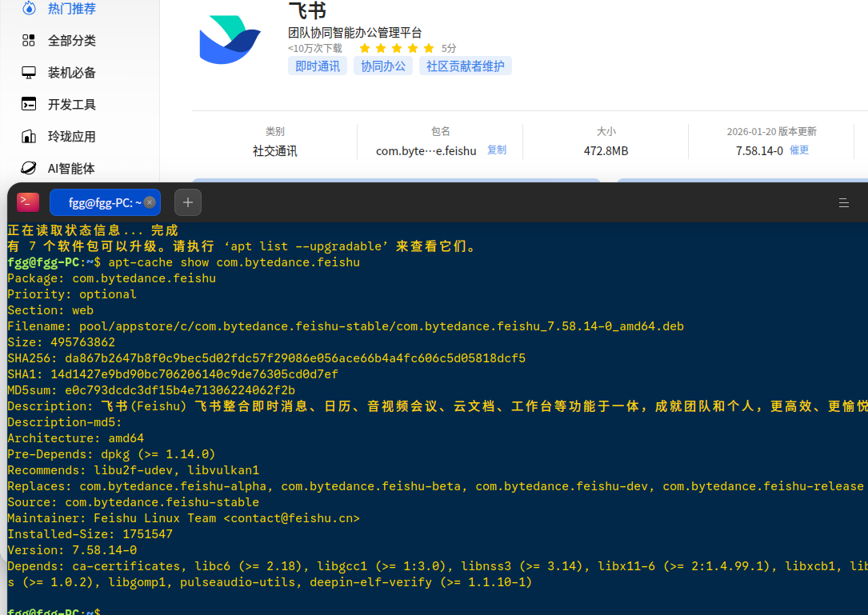The width and height of the screenshot is (868, 615).
Task: Click the MD5sum line in terminal
Action: coord(151,390)
